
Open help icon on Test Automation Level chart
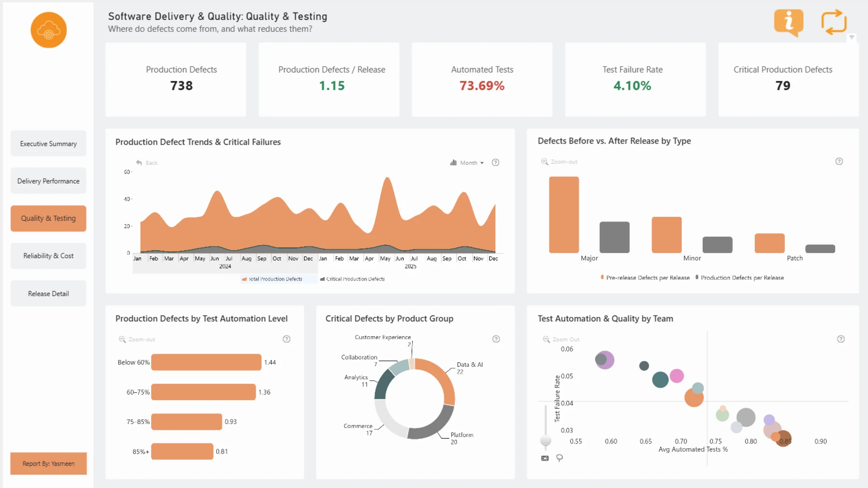click(x=287, y=339)
